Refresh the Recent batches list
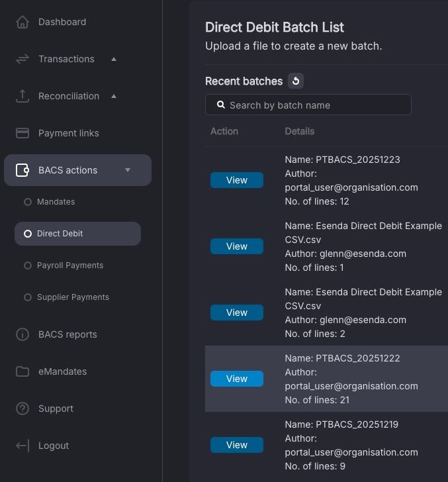Screen dimensions: 448x482 click(296, 81)
